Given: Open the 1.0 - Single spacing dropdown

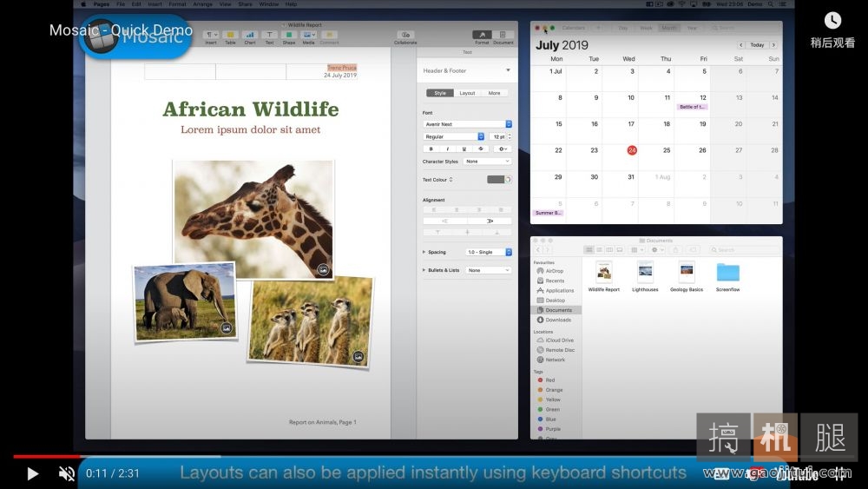Looking at the screenshot, I should pyautogui.click(x=488, y=252).
